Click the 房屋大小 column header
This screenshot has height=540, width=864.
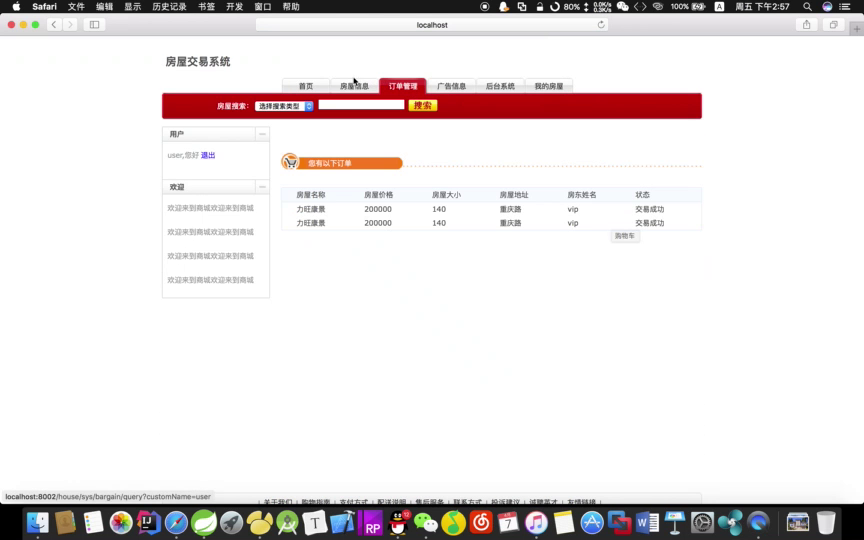[x=446, y=195]
